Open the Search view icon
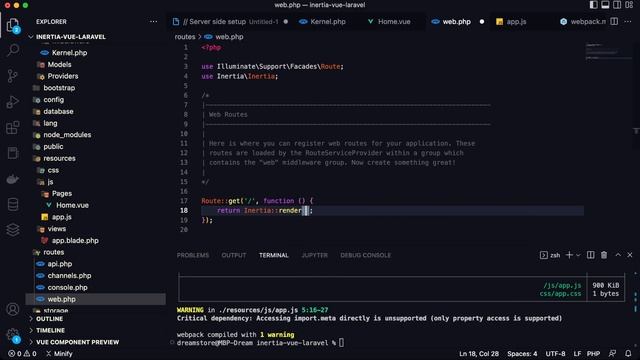 [13, 50]
